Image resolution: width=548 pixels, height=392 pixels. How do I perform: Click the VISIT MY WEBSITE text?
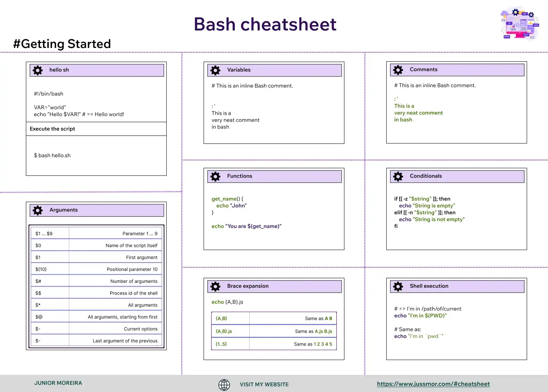(x=264, y=384)
